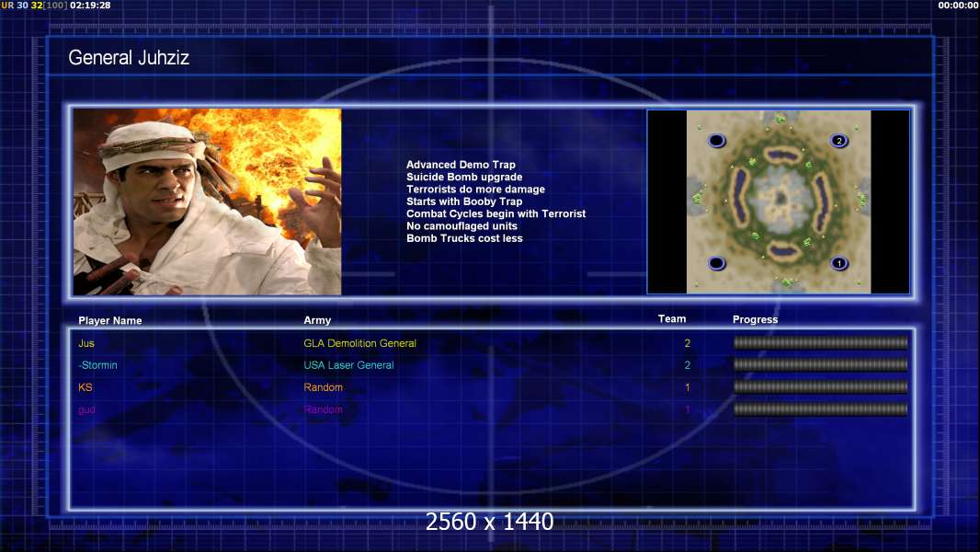Click the map preview center plateau
Viewport: 980px width, 552px height.
click(779, 200)
